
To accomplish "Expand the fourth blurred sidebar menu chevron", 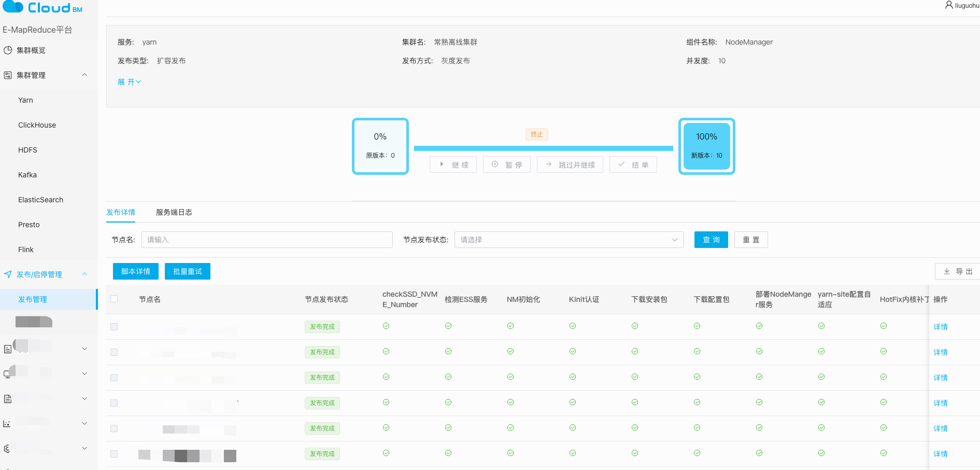I will click(x=84, y=423).
